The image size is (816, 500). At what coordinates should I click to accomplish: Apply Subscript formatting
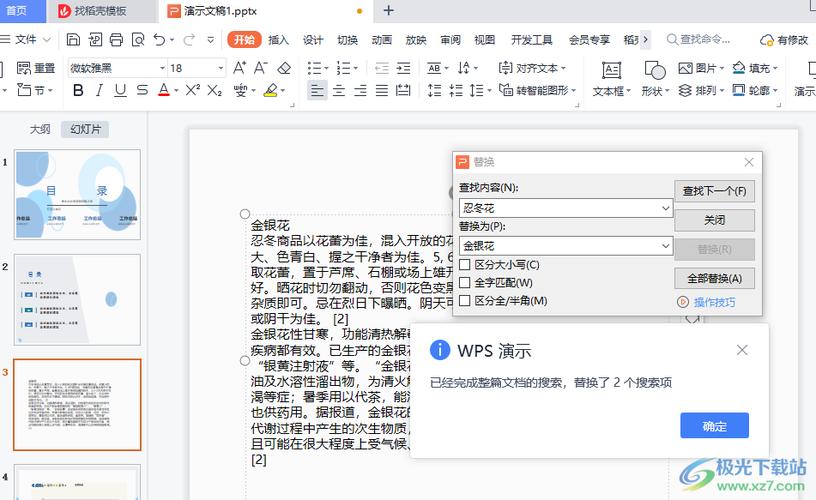click(x=214, y=91)
